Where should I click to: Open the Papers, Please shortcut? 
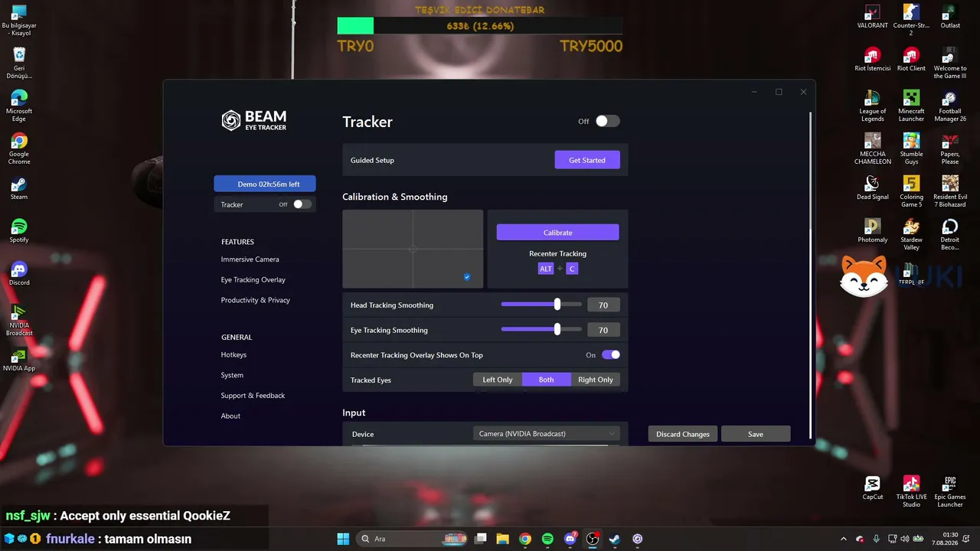[x=950, y=149]
